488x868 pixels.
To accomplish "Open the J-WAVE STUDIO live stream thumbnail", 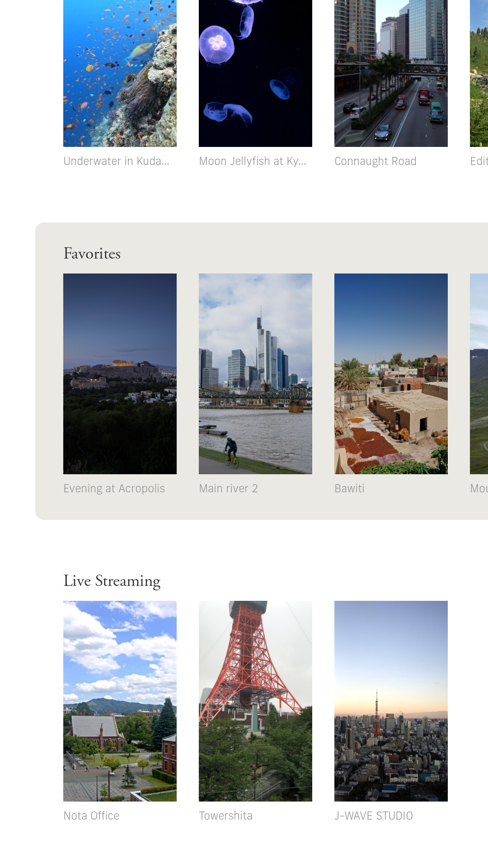I will click(x=391, y=701).
